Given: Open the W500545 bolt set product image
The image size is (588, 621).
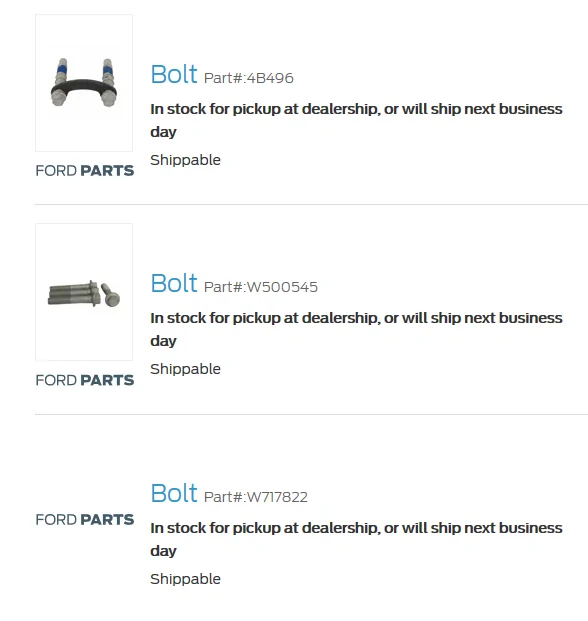Looking at the screenshot, I should [84, 292].
